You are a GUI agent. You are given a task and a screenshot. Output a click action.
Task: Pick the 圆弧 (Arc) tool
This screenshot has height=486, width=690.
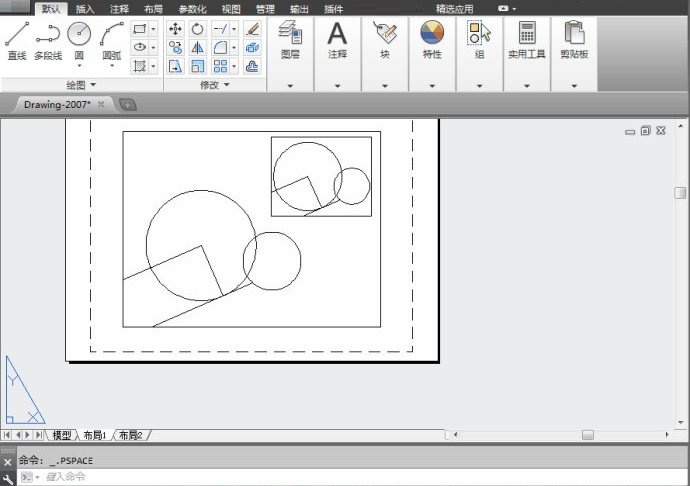tap(112, 38)
